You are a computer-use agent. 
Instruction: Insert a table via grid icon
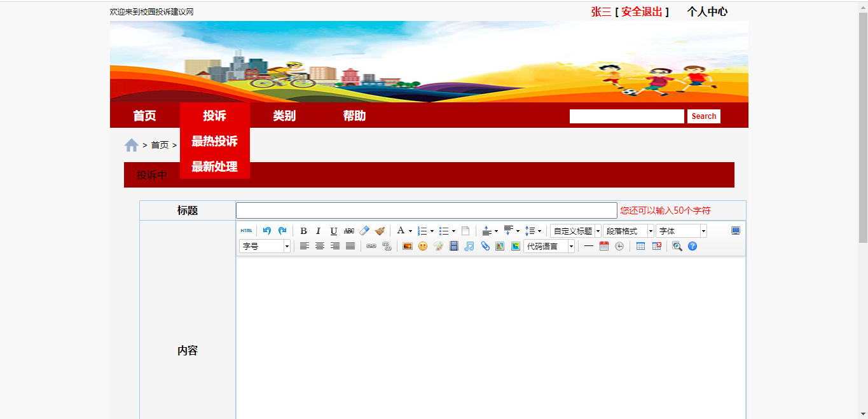[640, 246]
